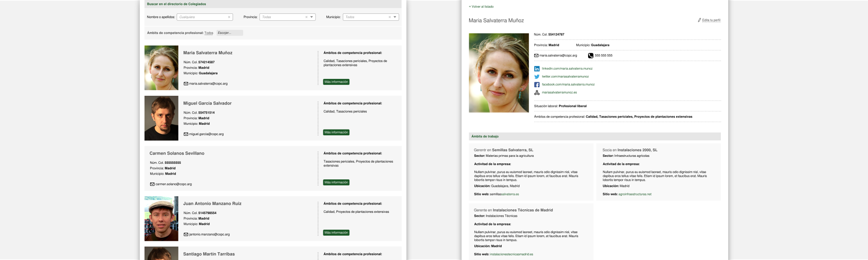868x260 pixels.
Task: Click Juan Antonio Manzano Ruiz's photo
Action: pyautogui.click(x=161, y=218)
